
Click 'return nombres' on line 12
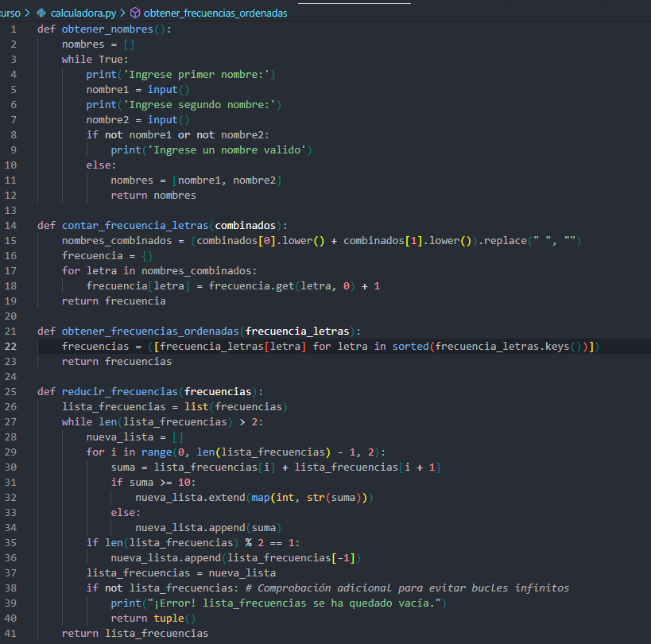coord(153,195)
